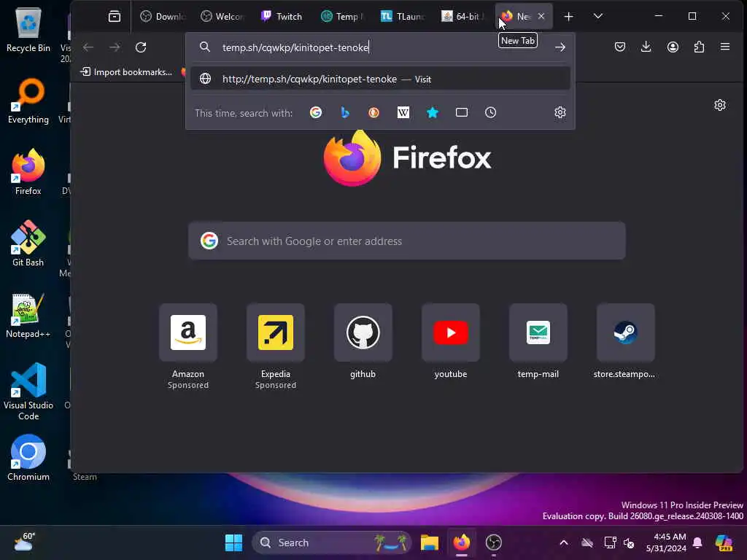The width and height of the screenshot is (747, 560).
Task: Open search settings gear in dropdown
Action: (560, 112)
